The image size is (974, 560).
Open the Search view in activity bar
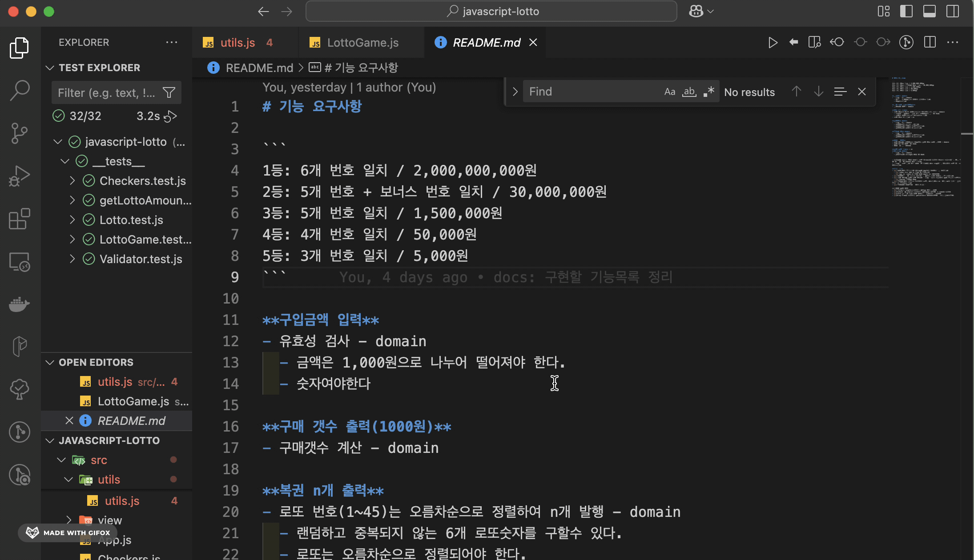coord(19,90)
